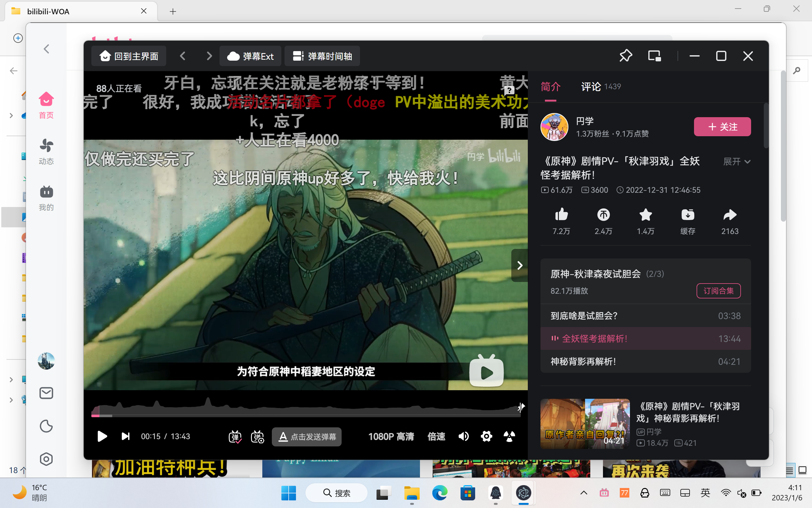Viewport: 812px width, 508px height.
Task: Open the 弹幕时间轴 panel
Action: [x=322, y=56]
